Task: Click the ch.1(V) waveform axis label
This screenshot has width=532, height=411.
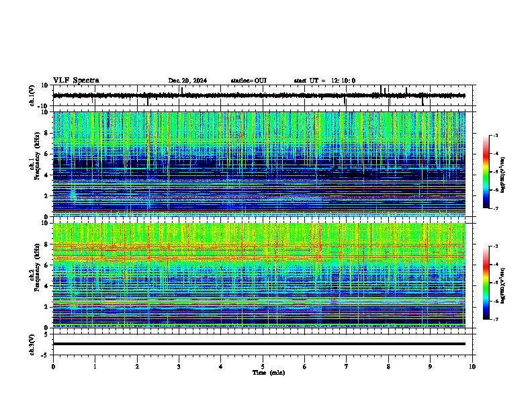Action: pos(32,95)
